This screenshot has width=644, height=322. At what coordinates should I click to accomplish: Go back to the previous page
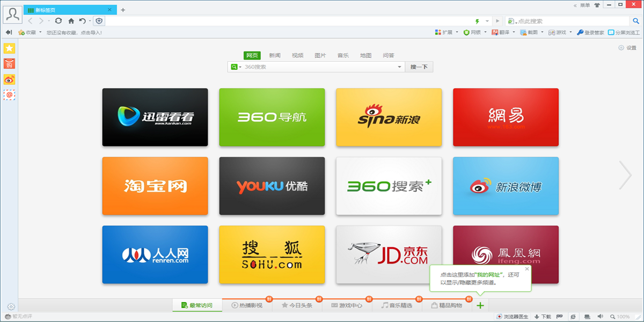[x=30, y=21]
